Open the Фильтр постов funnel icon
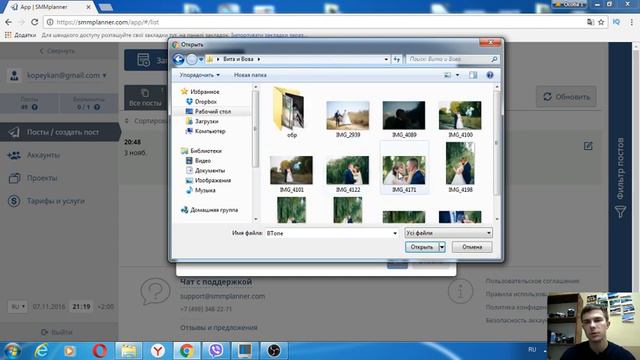 (x=620, y=211)
